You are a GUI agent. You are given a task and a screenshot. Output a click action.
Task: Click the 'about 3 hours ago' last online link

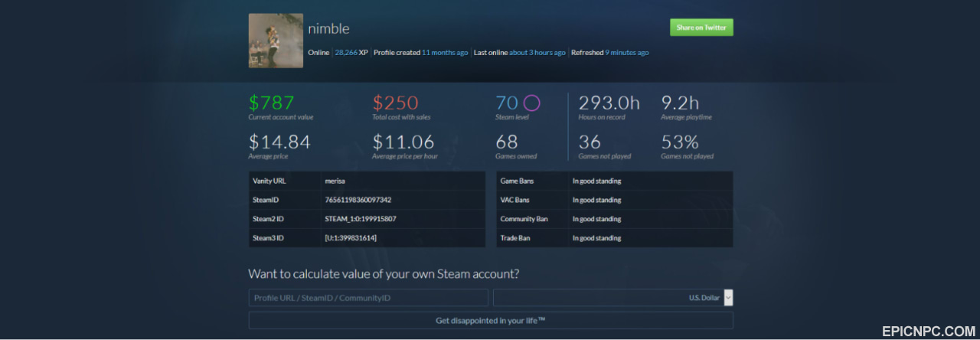(537, 53)
